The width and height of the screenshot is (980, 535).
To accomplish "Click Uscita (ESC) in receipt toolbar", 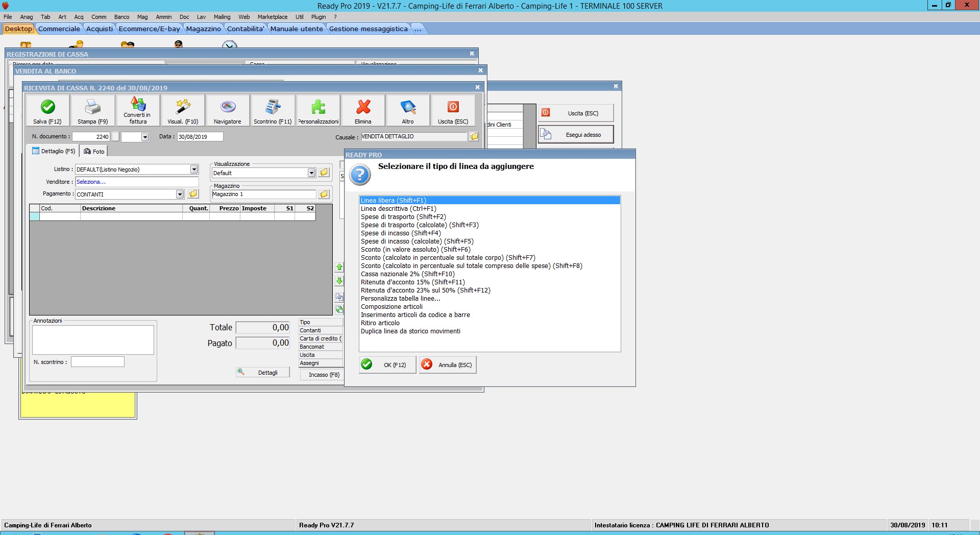I will (453, 110).
